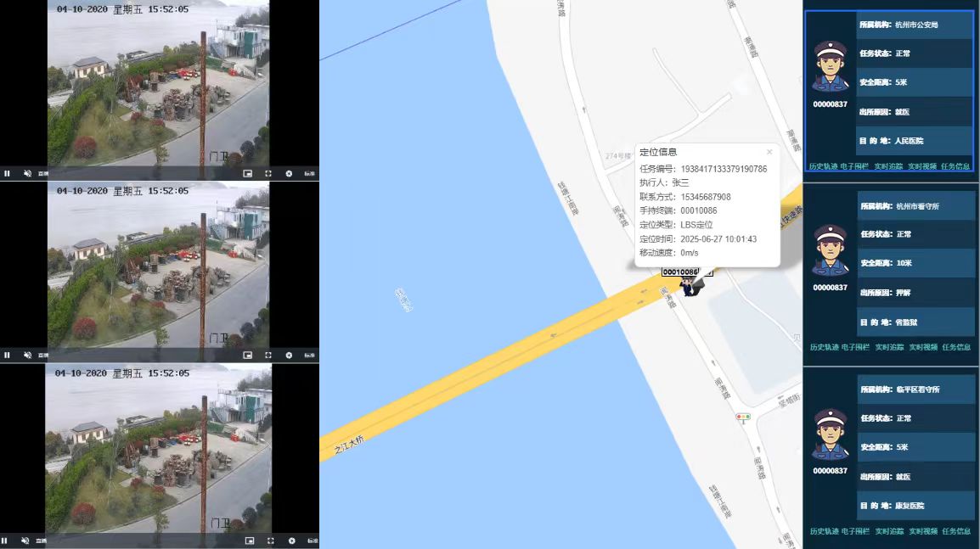This screenshot has width=980, height=549.
Task: Open 实时视频 for the 临平区看守所 officer
Action: 923,531
